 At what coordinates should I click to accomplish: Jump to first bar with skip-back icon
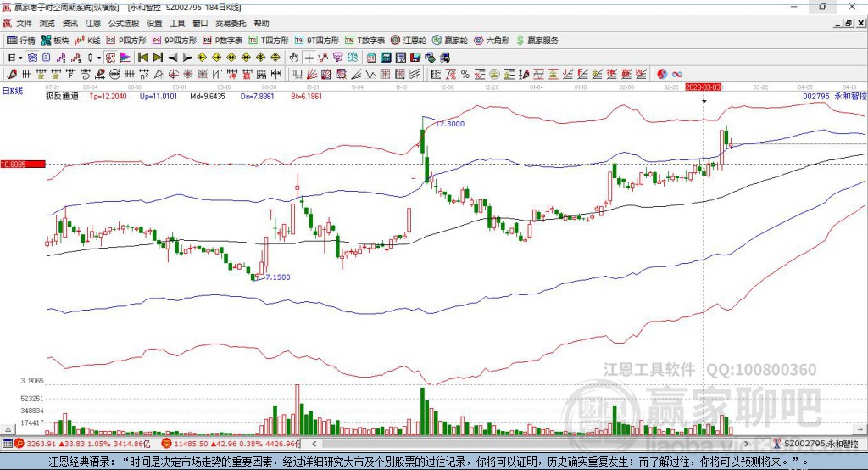pos(142,58)
